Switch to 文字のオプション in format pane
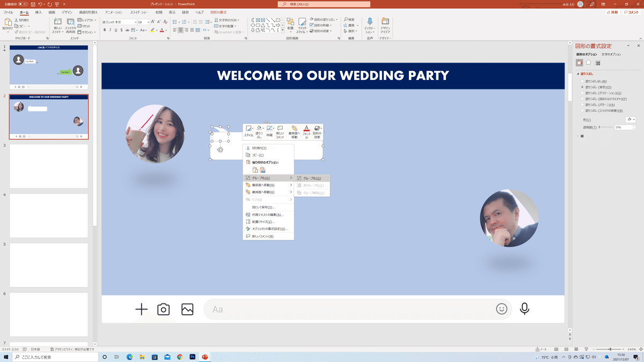 click(x=611, y=54)
